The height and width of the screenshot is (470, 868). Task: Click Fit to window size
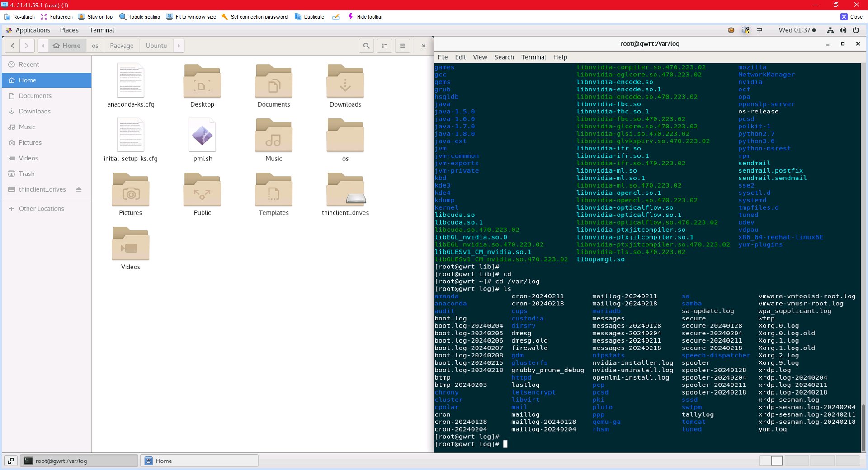(191, 17)
